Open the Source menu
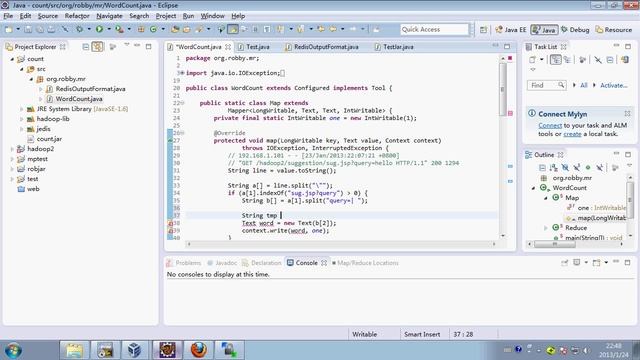640x360 pixels. (x=48, y=16)
